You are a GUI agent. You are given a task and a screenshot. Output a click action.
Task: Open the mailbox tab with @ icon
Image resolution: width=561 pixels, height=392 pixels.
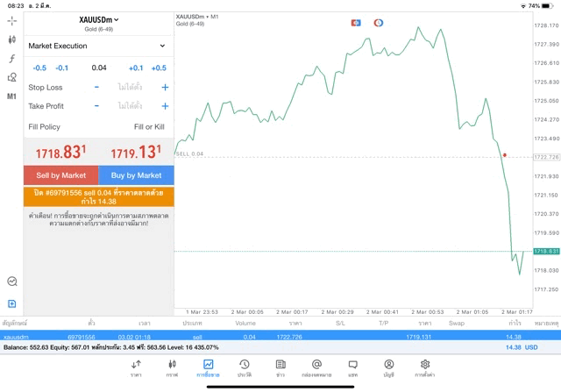pyautogui.click(x=316, y=368)
